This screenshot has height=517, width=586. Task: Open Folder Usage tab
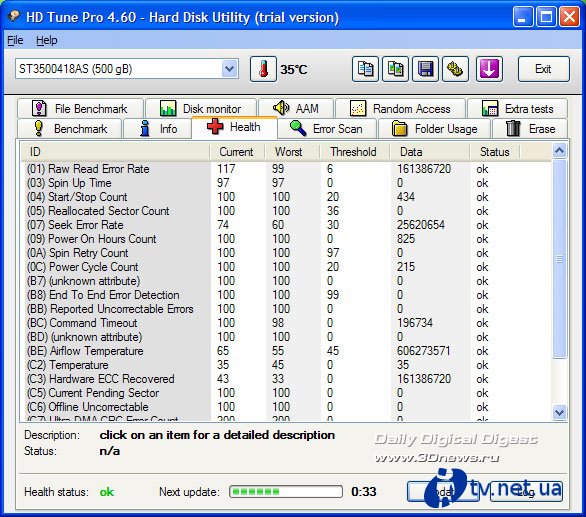pos(434,129)
